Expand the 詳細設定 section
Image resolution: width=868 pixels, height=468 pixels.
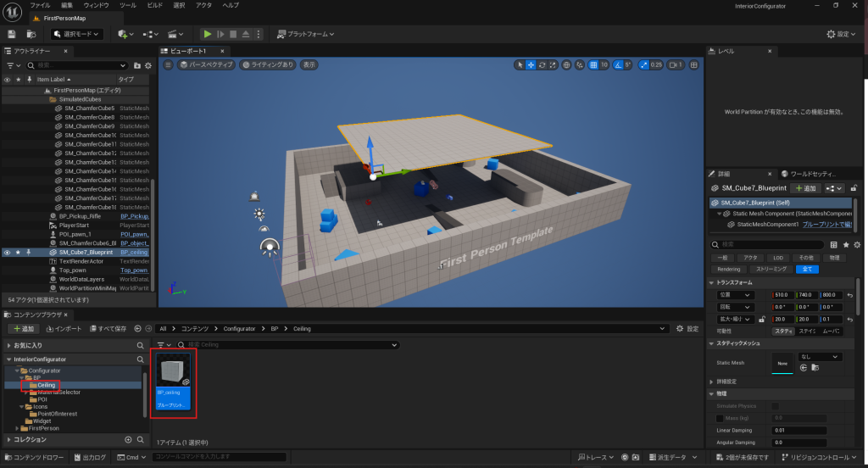click(x=710, y=382)
